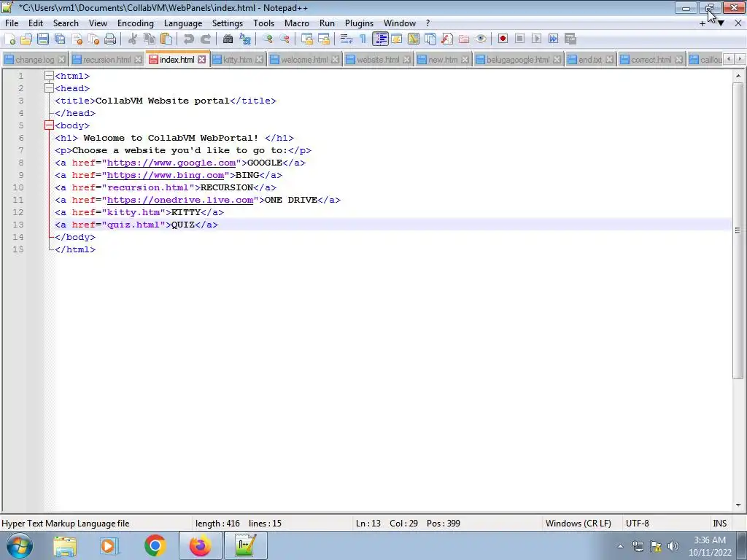This screenshot has height=560, width=747.
Task: Launch Google Chrome from the taskbar
Action: pos(155,545)
